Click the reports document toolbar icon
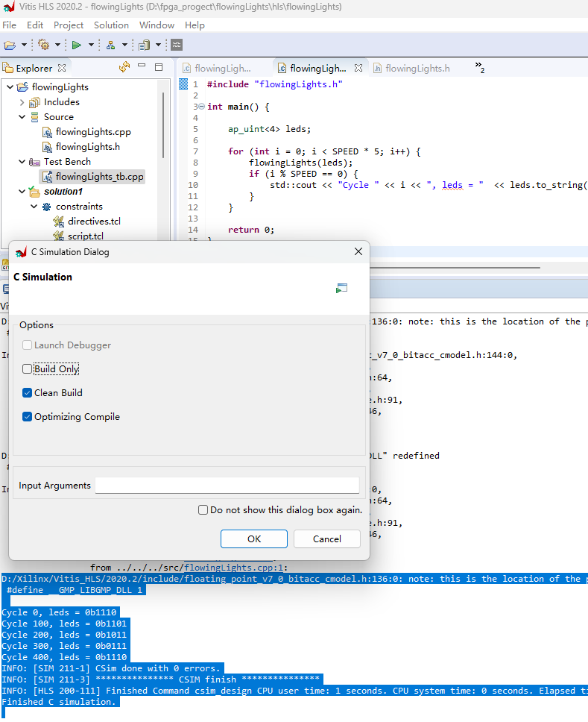 coord(145,45)
